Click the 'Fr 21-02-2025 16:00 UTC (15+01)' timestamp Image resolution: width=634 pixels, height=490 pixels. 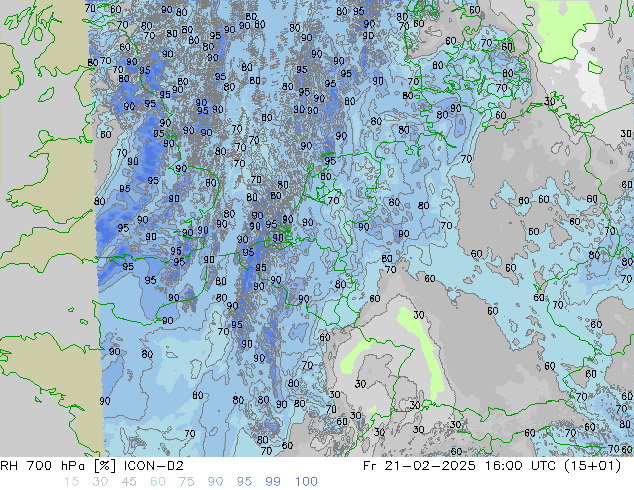492,466
